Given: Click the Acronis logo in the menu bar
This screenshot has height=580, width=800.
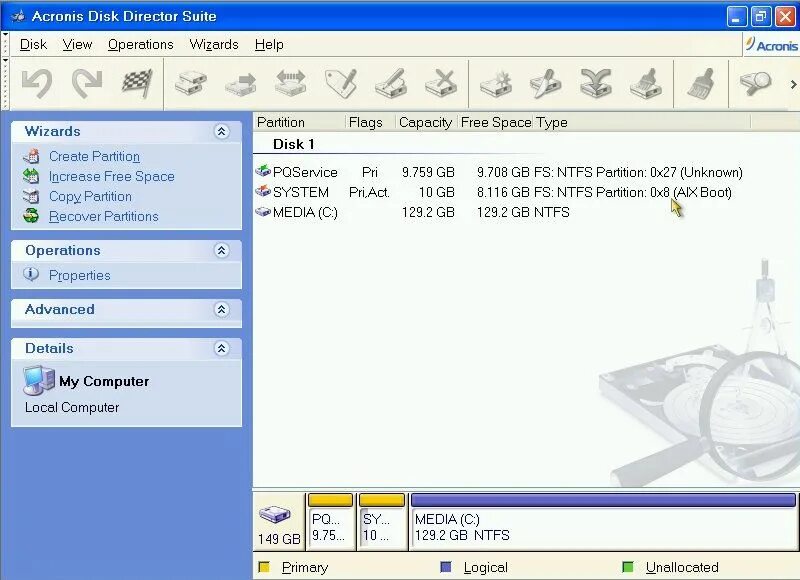Looking at the screenshot, I should (771, 45).
